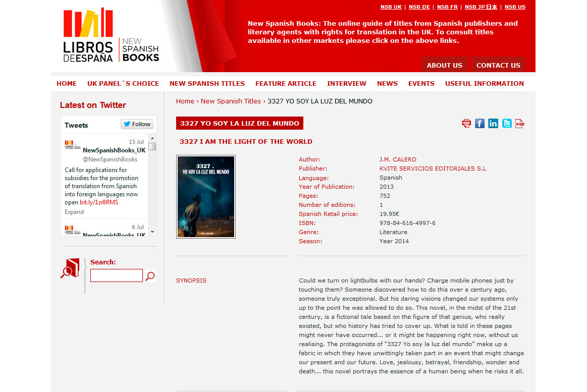Open the NSB JP 日本 link
587x392 pixels.
click(x=481, y=7)
